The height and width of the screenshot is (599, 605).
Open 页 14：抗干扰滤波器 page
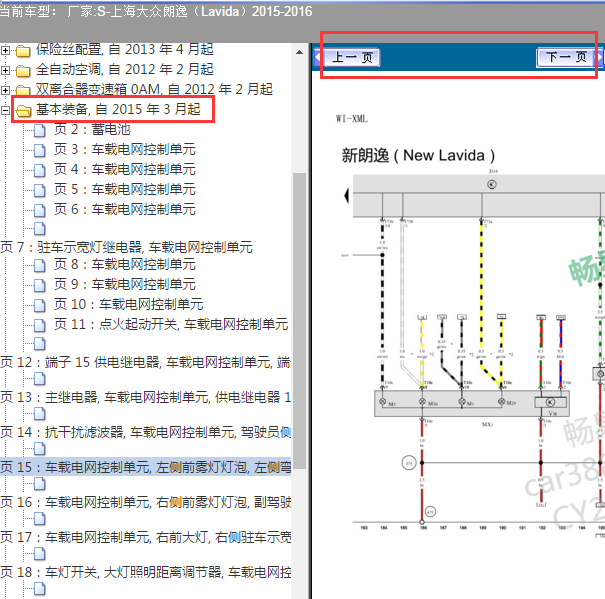[145, 432]
